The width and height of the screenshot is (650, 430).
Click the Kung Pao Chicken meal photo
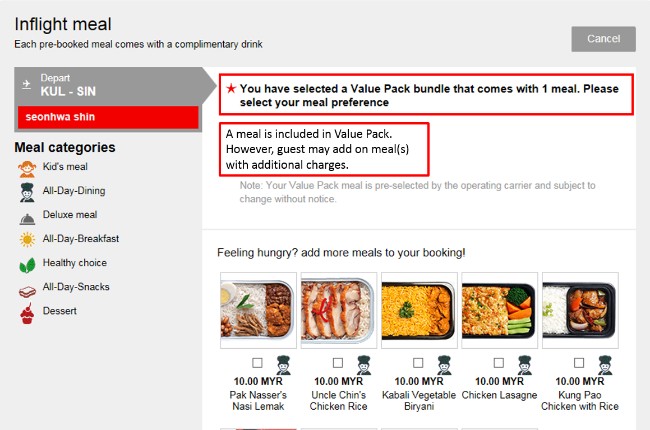tap(580, 310)
